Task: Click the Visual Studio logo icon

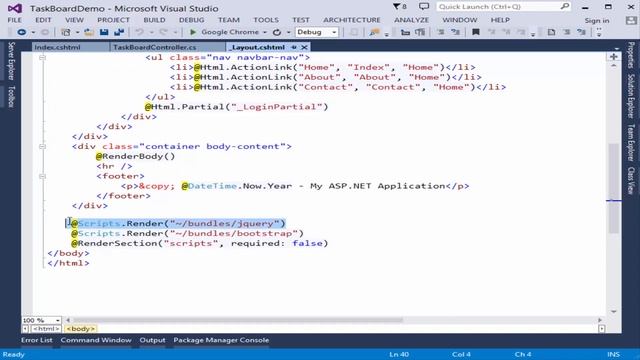Action: (15, 8)
